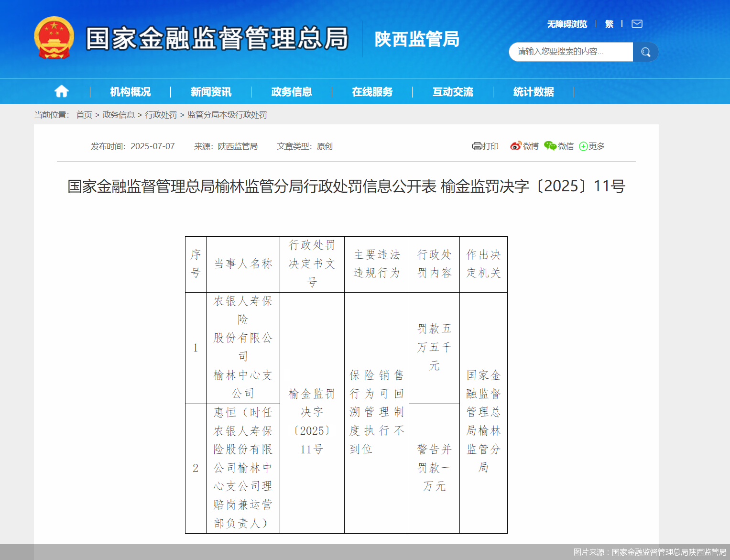
Task: Click 监管分局本级行政处罚 breadcrumb link
Action: point(227,115)
